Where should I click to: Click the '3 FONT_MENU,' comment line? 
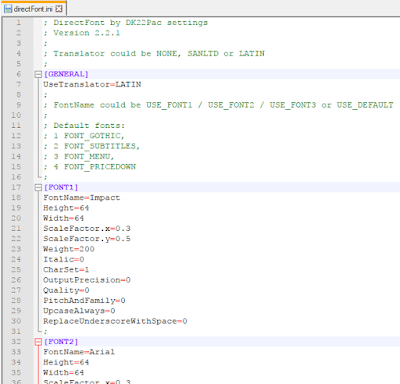pos(79,157)
